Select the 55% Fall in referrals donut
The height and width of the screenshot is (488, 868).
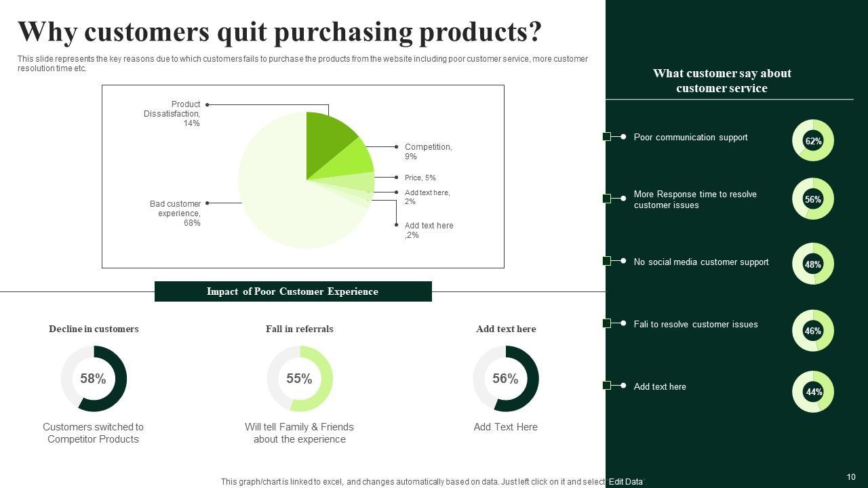pyautogui.click(x=299, y=378)
